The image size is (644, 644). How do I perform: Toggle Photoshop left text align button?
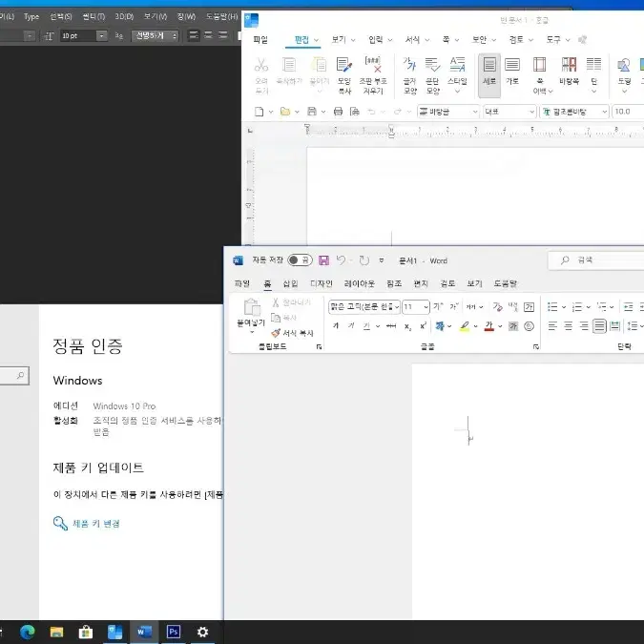(194, 35)
